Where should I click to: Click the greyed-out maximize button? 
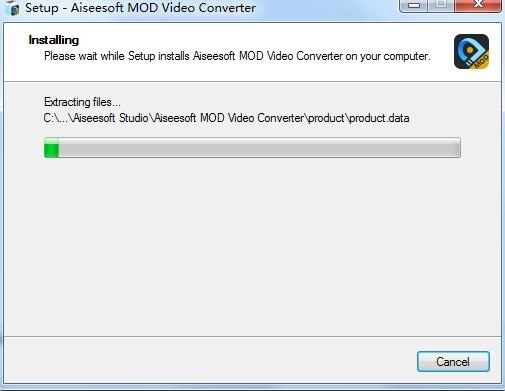coord(441,5)
